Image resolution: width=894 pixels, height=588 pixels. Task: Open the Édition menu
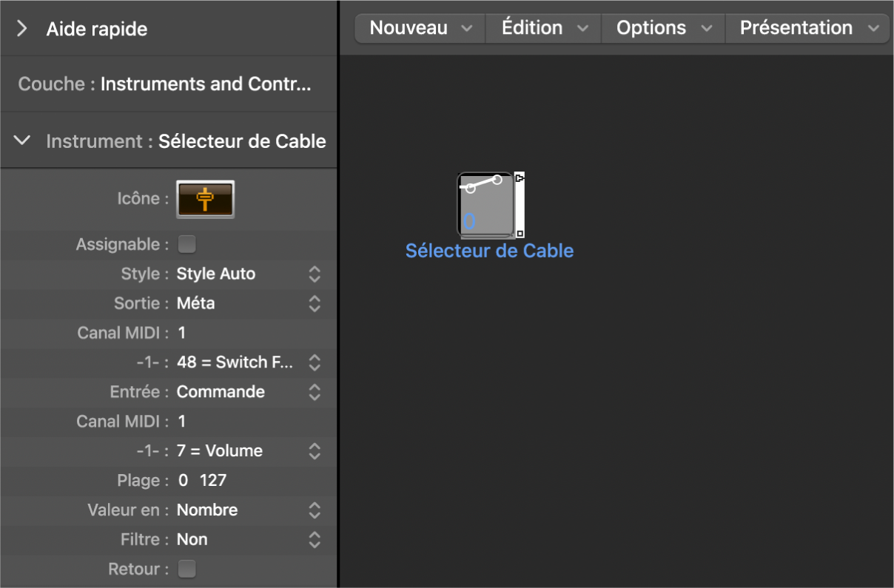pos(544,28)
